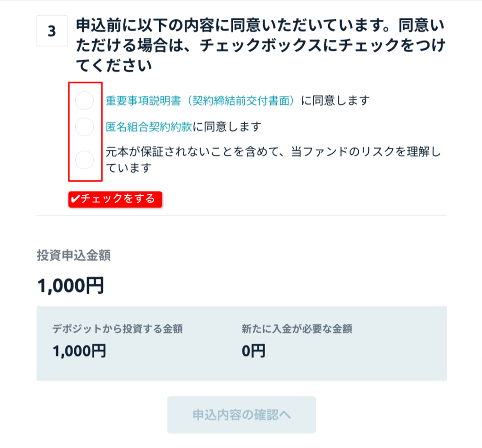
Task: Click the 1,000円 under デポジットから投資する金額
Action: 79,351
